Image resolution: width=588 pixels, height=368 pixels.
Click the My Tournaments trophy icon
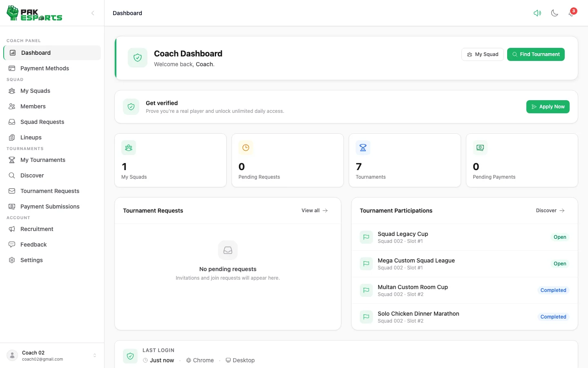[12, 160]
